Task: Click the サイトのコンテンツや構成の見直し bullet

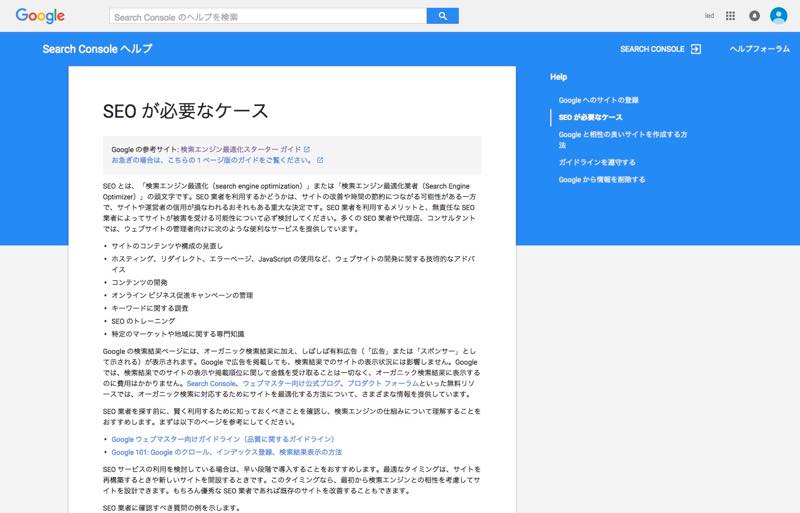Action: (167, 246)
